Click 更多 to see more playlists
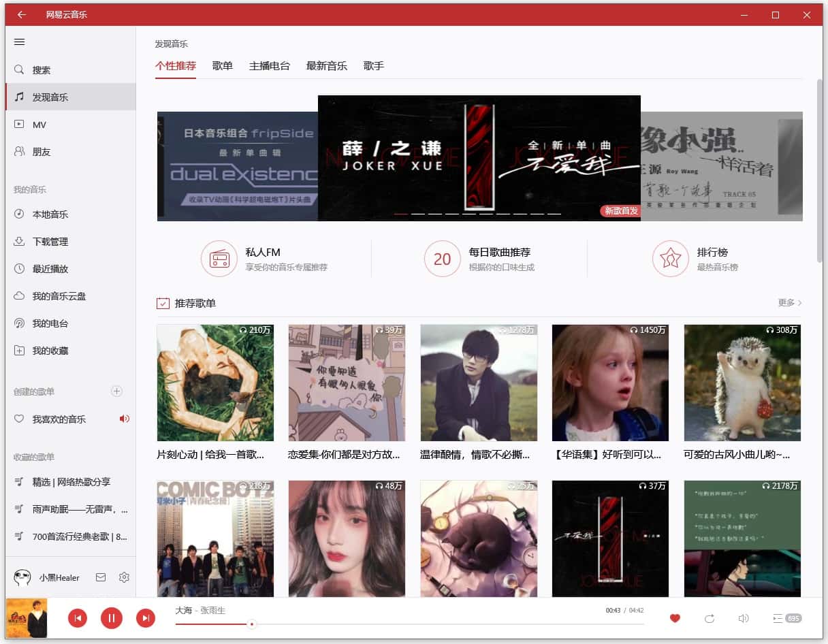The image size is (828, 644). coord(790,303)
